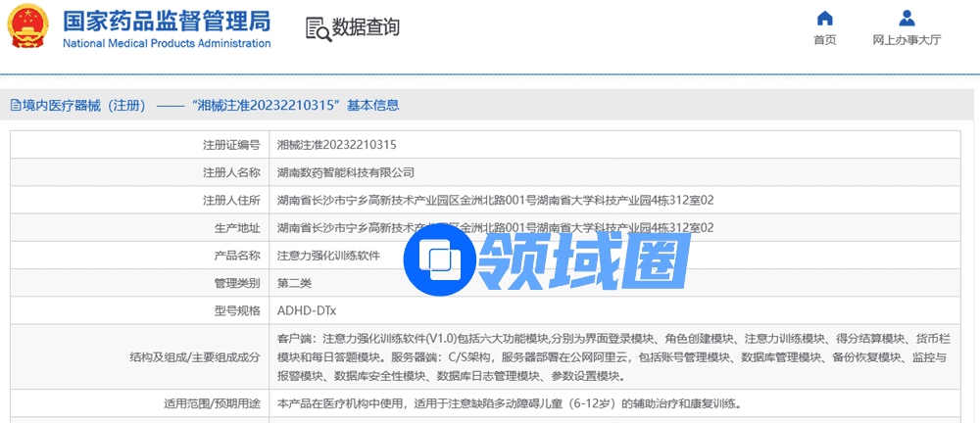
Task: Click the document icon beside 境内医疗器械 header
Action: coord(15,105)
